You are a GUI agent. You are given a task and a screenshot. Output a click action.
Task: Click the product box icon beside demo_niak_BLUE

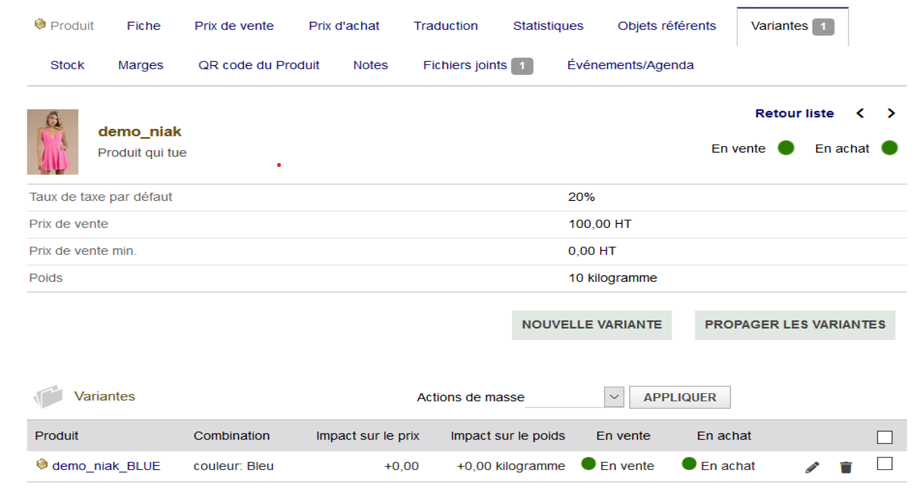pos(41,464)
